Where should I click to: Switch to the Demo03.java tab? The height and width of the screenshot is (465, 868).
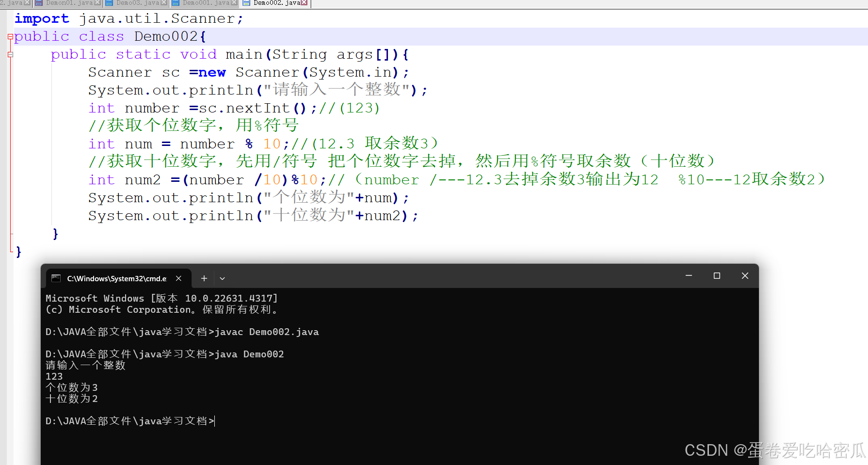pos(137,3)
